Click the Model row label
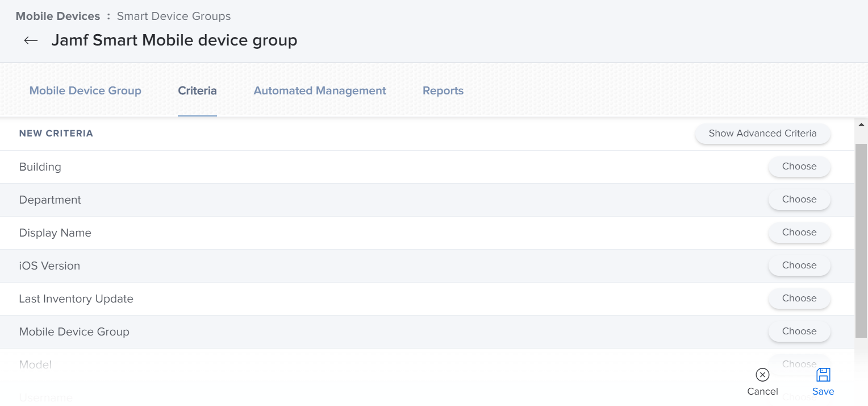 tap(35, 365)
